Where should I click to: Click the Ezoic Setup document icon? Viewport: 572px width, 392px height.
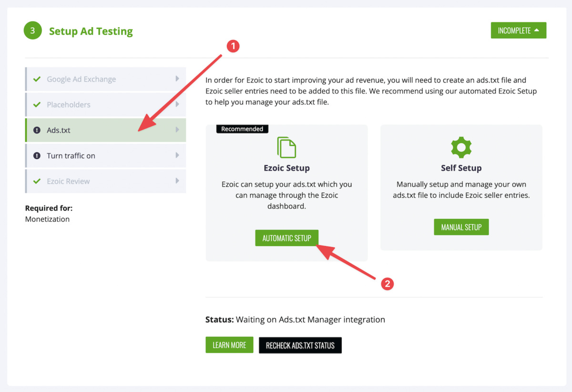pos(286,147)
